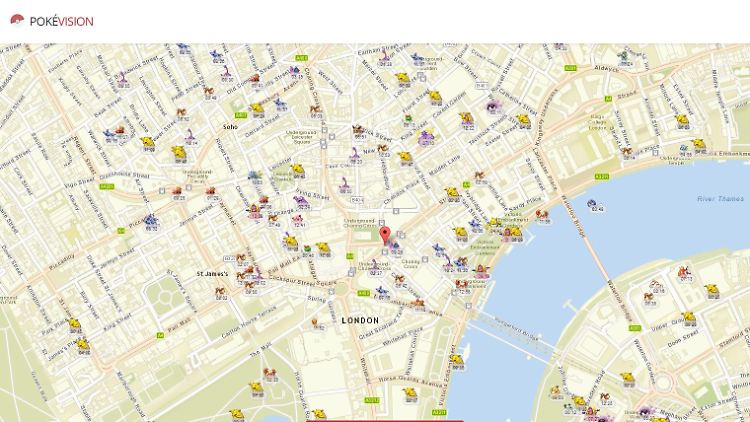This screenshot has width=750, height=422.
Task: Click the A301 road shield on Waterloo Road
Action: pos(635,328)
